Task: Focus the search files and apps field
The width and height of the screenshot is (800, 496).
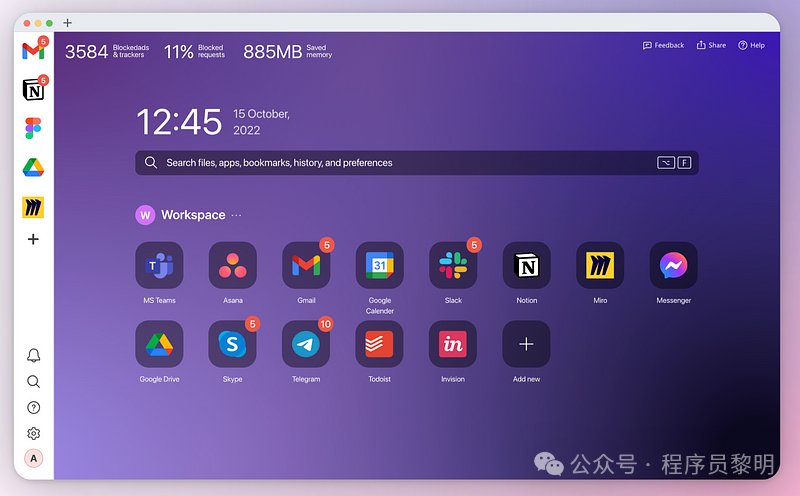Action: click(x=417, y=163)
